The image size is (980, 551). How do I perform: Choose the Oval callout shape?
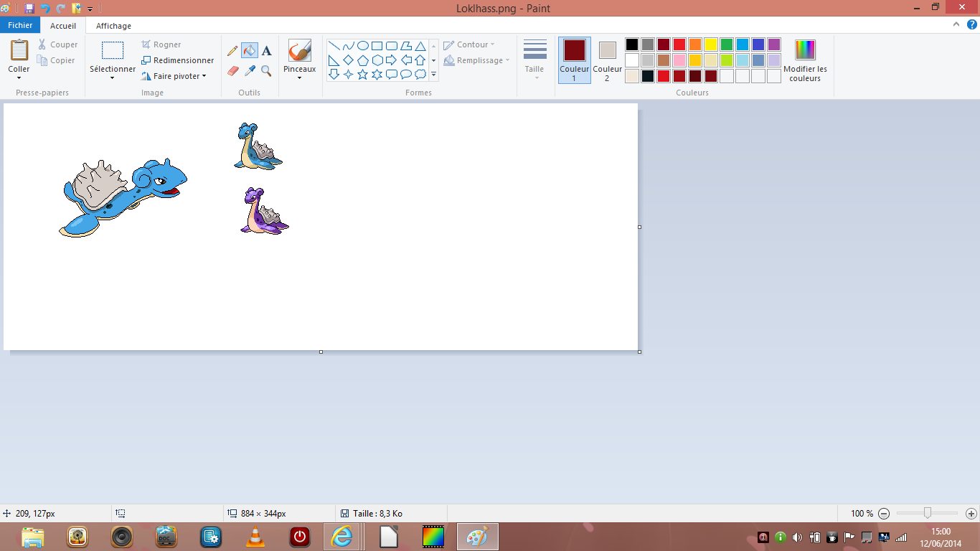(406, 74)
